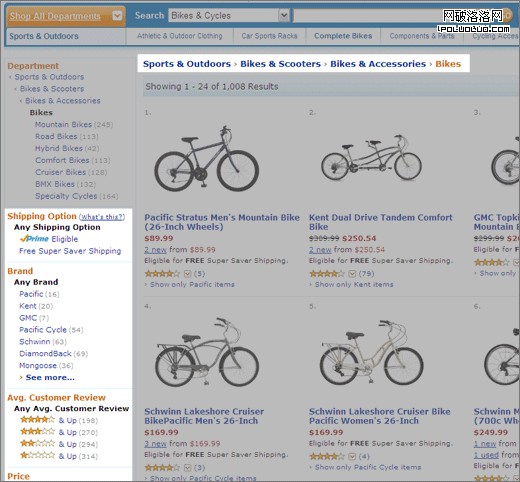Click '3 new' offers for Schwinn Men's cruiser
The height and width of the screenshot is (482, 520).
tap(155, 444)
